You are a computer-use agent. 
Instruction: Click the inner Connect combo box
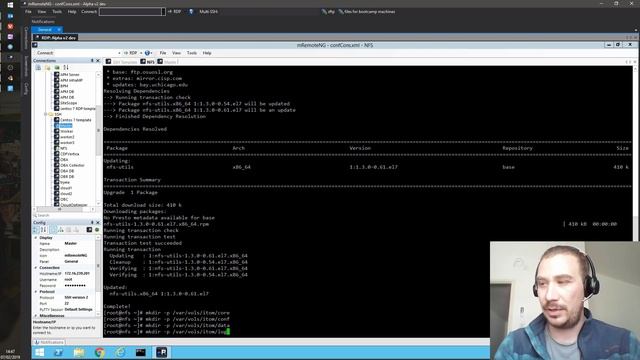pyautogui.click(x=88, y=53)
